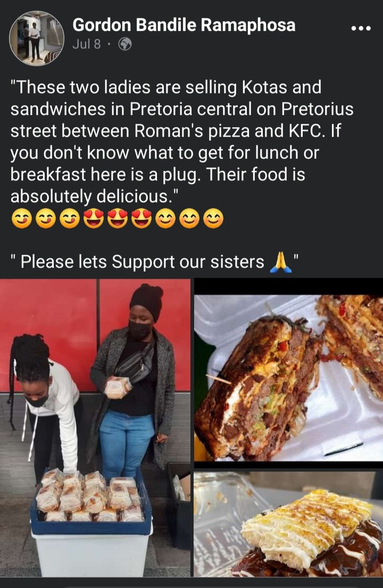Screen dimensions: 383x588
Task: Click the 'Please lets Support our sisters' text
Action: (x=143, y=262)
